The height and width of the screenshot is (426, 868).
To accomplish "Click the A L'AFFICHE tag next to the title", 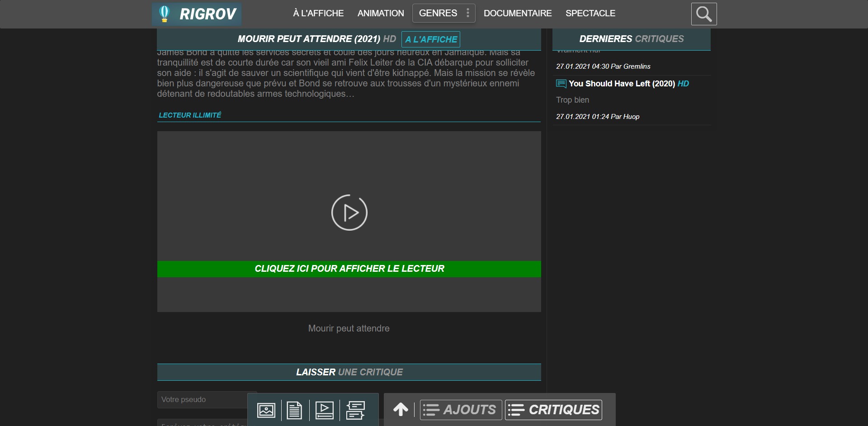I will tap(431, 39).
